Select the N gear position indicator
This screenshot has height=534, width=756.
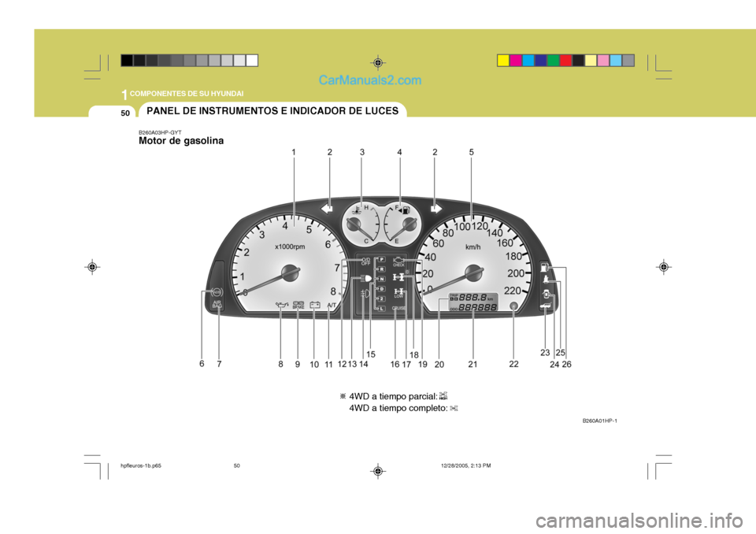pyautogui.click(x=381, y=279)
